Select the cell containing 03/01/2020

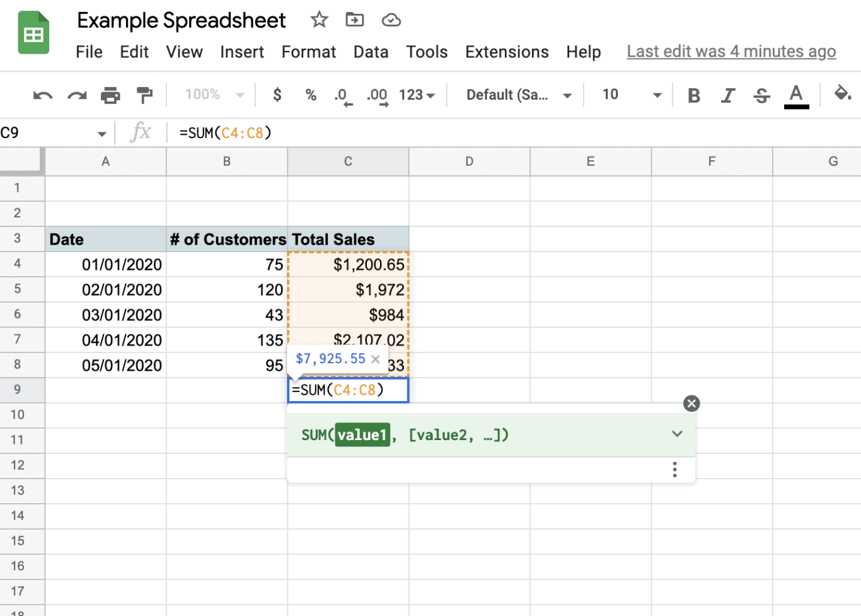tap(106, 315)
